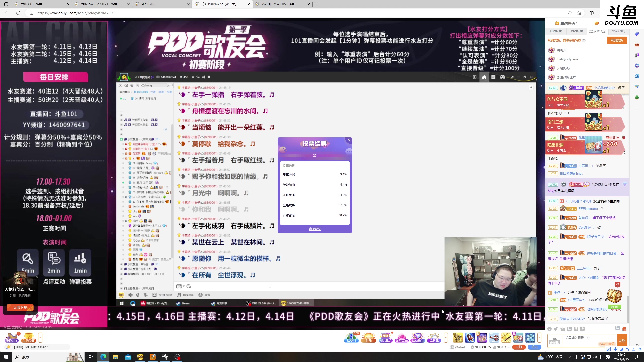Toggle IME punctuation mode

pyautogui.click(x=628, y=349)
